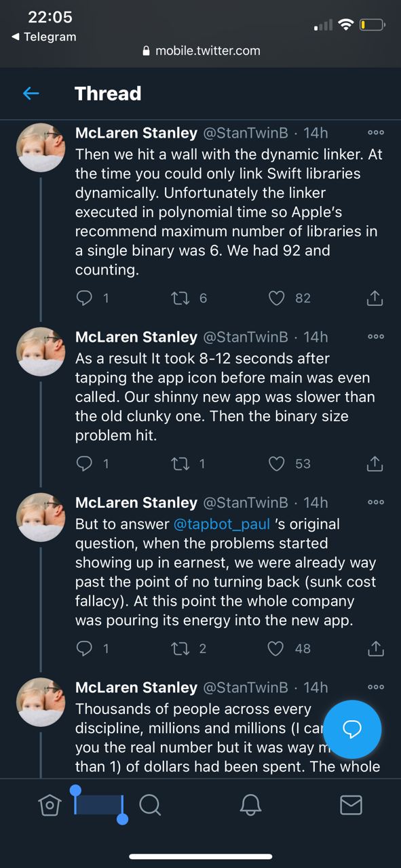Open Notifications bell tab
This screenshot has width=401, height=868.
point(250,805)
